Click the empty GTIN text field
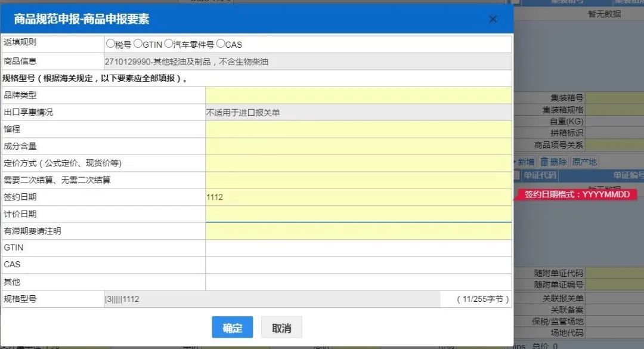 click(x=358, y=248)
